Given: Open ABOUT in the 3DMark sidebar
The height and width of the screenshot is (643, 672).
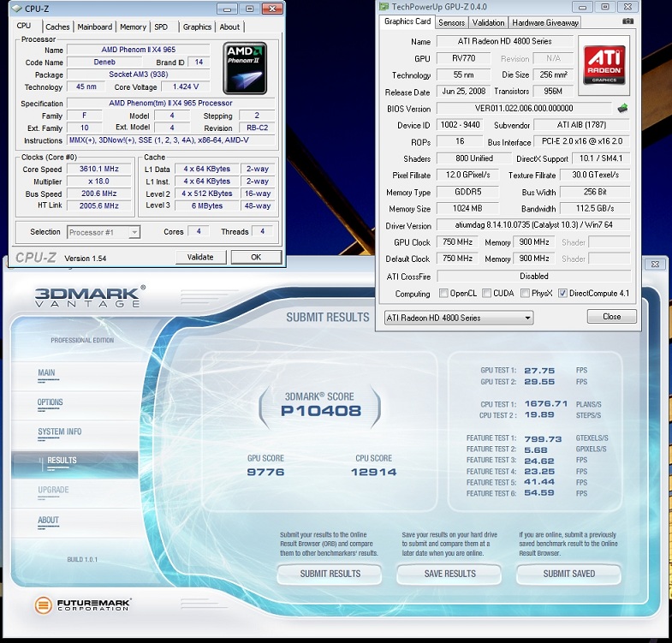Looking at the screenshot, I should coord(48,520).
